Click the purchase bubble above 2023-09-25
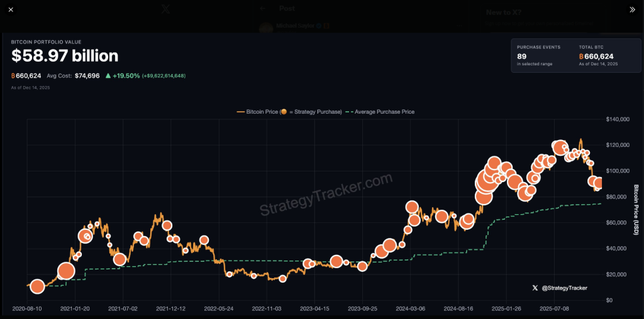 (362, 266)
